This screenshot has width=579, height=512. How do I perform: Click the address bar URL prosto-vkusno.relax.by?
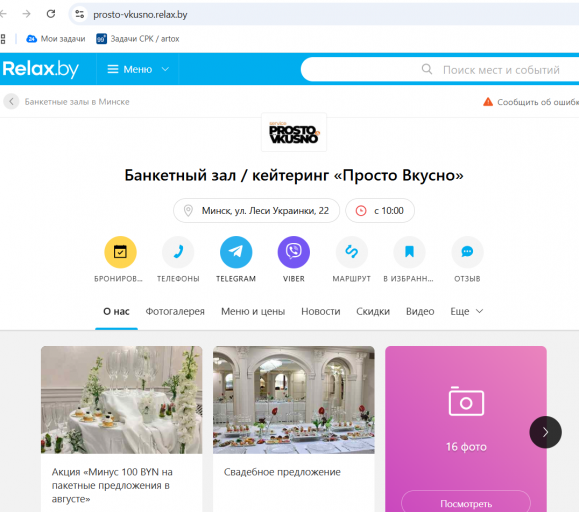[140, 15]
